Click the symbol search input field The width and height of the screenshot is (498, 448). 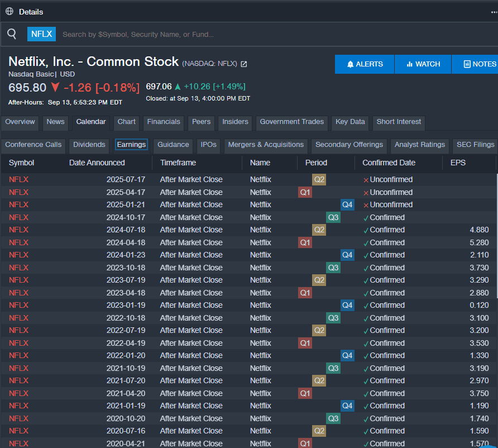point(276,34)
